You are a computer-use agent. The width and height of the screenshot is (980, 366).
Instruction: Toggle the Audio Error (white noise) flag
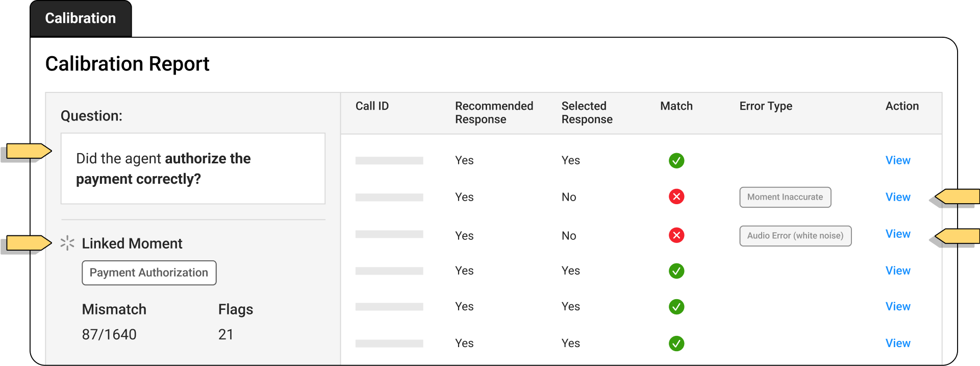pyautogui.click(x=795, y=235)
